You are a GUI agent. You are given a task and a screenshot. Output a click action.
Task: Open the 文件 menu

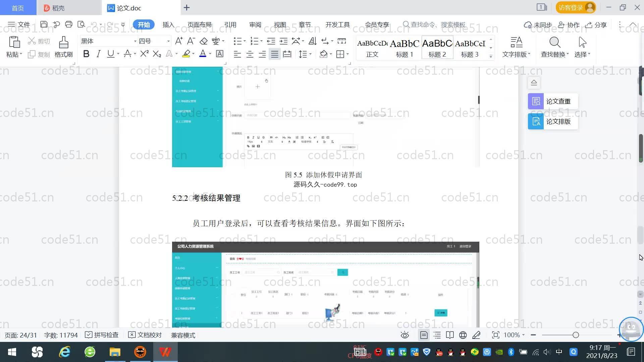(x=19, y=24)
